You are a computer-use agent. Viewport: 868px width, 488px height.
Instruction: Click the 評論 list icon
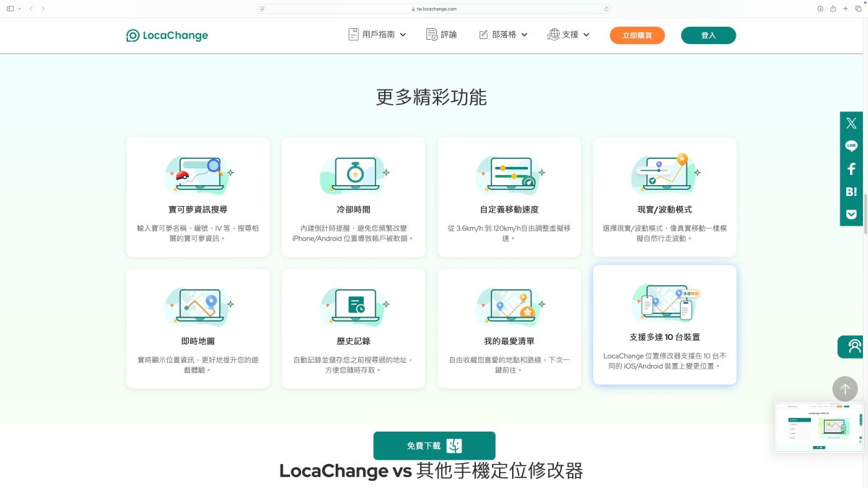coord(432,35)
